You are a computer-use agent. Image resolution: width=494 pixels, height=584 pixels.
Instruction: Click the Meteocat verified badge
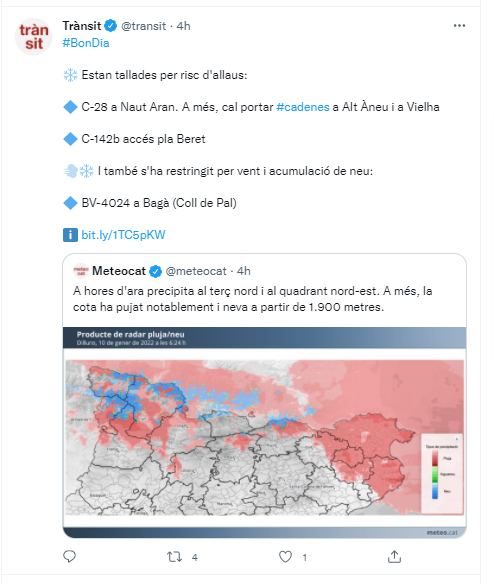pos(155,271)
